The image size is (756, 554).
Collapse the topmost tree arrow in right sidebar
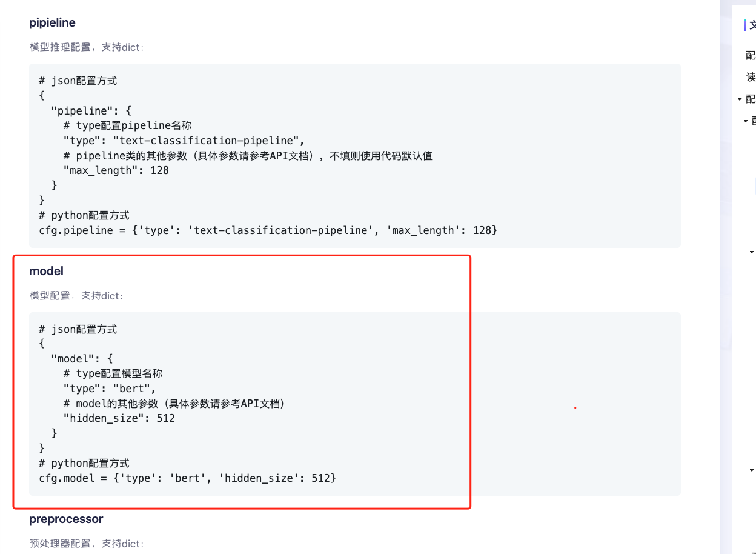tap(740, 99)
